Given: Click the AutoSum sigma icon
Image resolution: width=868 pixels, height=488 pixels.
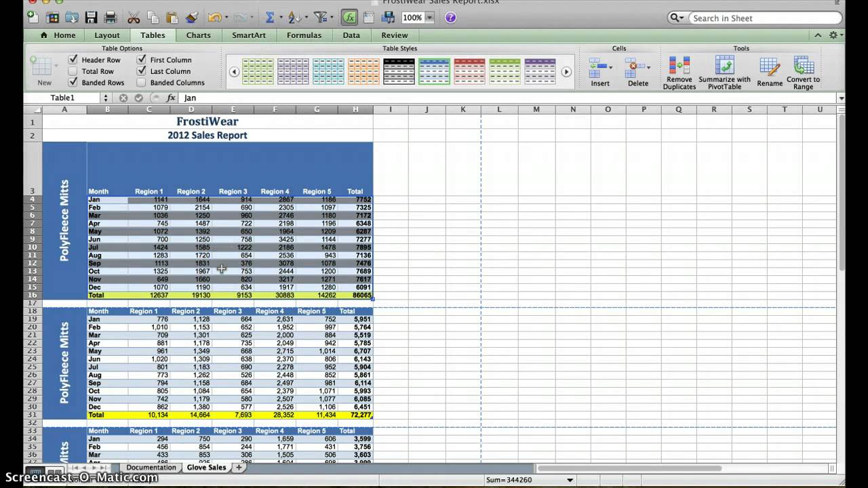Looking at the screenshot, I should (269, 18).
